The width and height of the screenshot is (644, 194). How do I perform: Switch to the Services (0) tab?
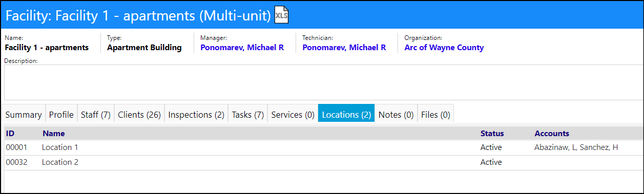click(x=293, y=115)
